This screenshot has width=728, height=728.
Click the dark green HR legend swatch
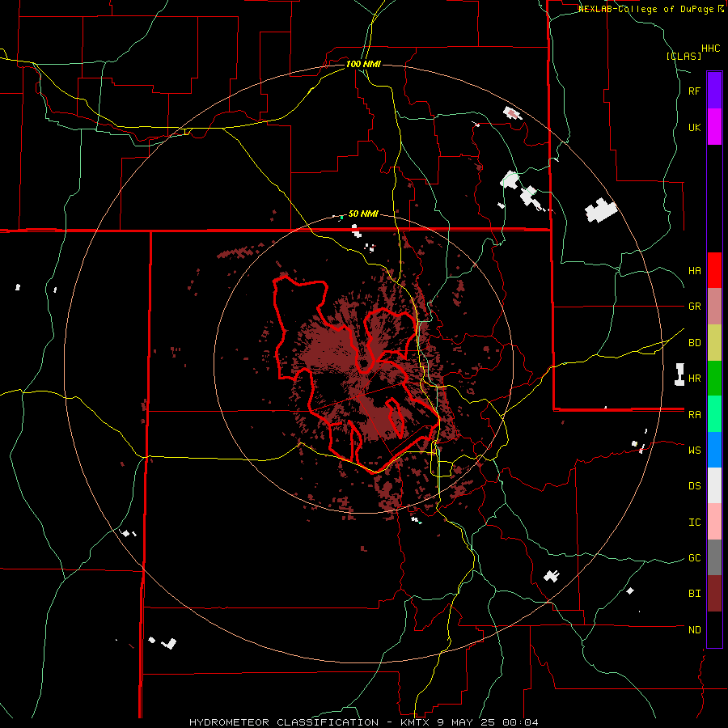click(x=714, y=378)
